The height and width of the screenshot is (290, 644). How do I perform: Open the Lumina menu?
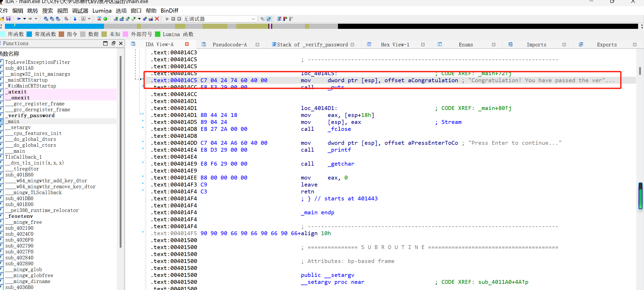coord(102,11)
